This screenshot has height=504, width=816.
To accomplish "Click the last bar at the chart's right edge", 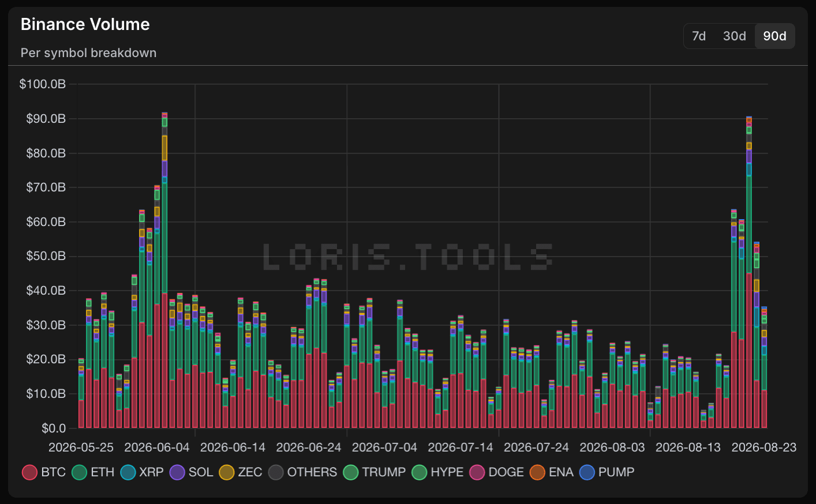I will pyautogui.click(x=764, y=367).
